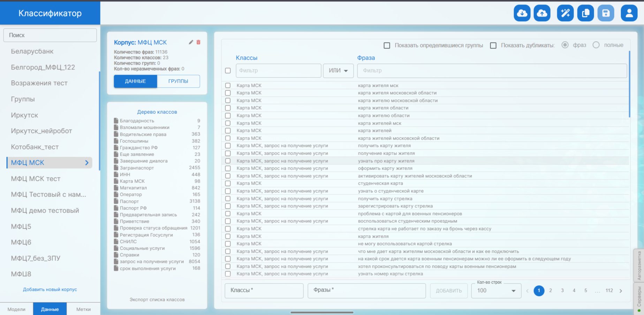Click the Поиск search field

pos(50,35)
